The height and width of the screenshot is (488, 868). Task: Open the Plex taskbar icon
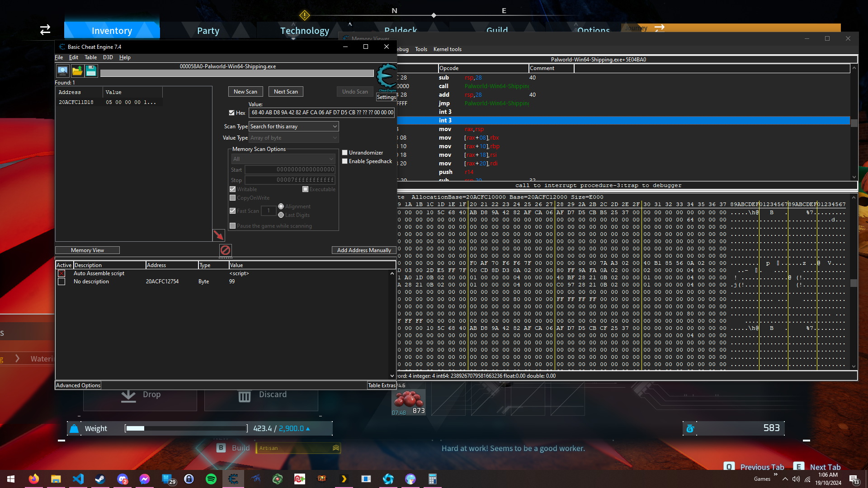click(x=344, y=479)
